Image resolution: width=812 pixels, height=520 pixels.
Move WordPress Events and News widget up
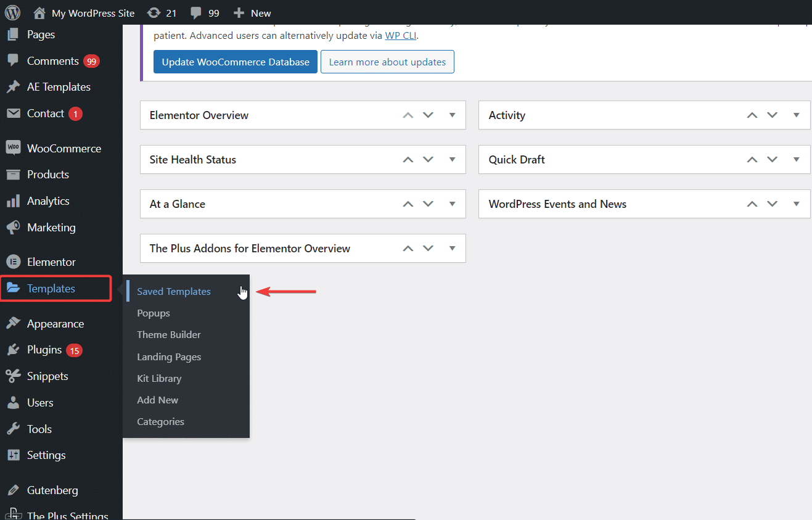(x=752, y=204)
